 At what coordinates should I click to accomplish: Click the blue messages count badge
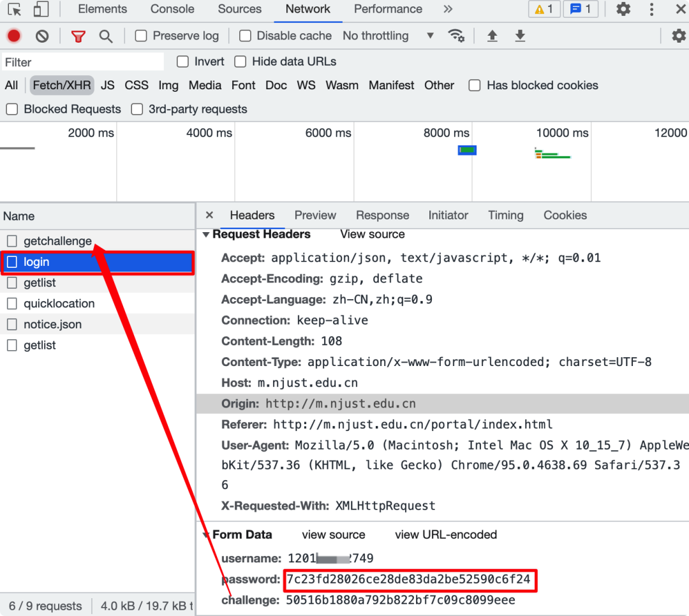click(x=581, y=9)
